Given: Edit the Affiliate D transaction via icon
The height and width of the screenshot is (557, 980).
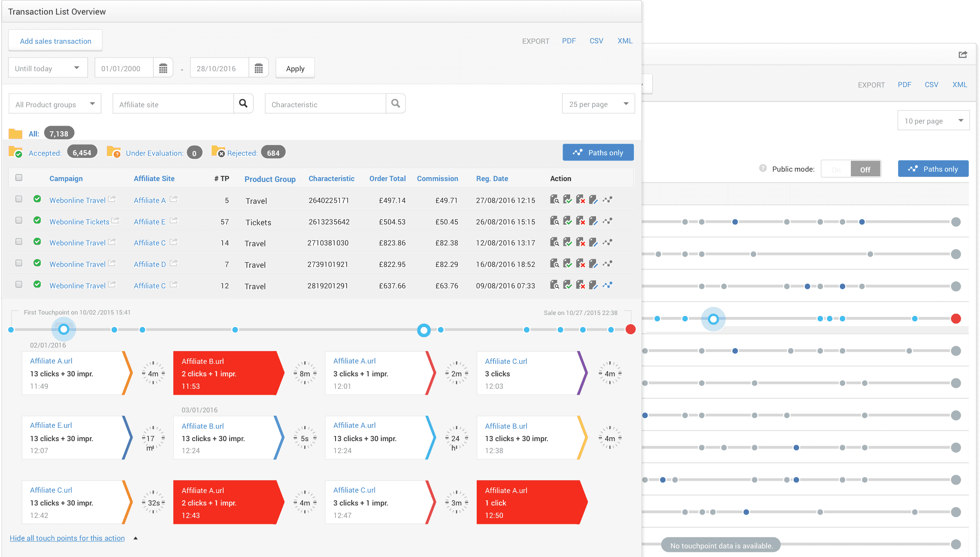Looking at the screenshot, I should [593, 263].
